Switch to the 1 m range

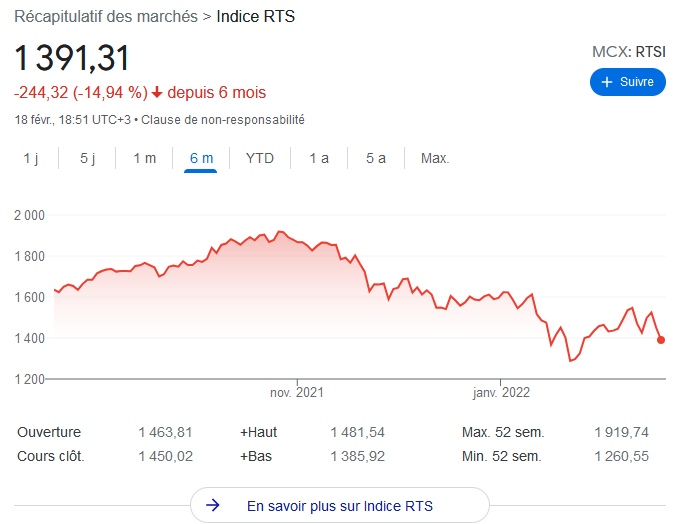[x=145, y=158]
